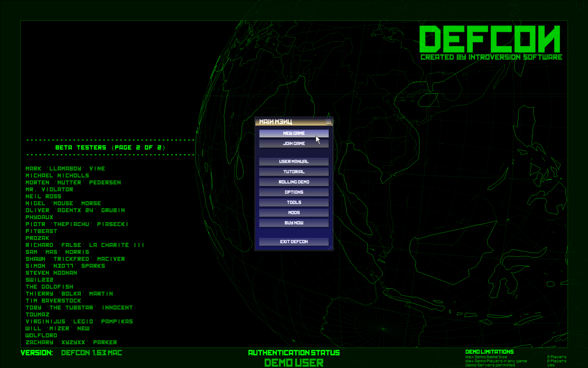
Task: Start a New Game from main menu
Action: coord(294,133)
